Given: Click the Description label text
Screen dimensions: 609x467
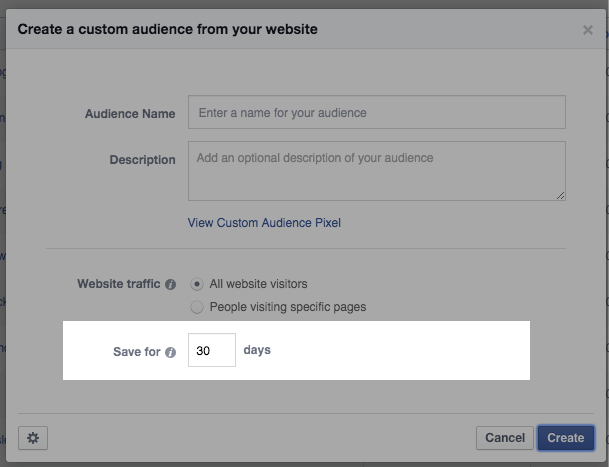Looking at the screenshot, I should pos(142,160).
